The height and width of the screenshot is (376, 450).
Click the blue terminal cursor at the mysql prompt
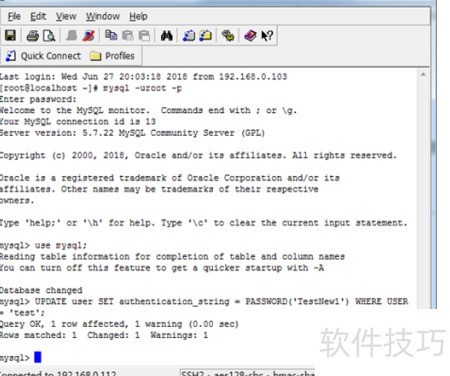pyautogui.click(x=38, y=357)
